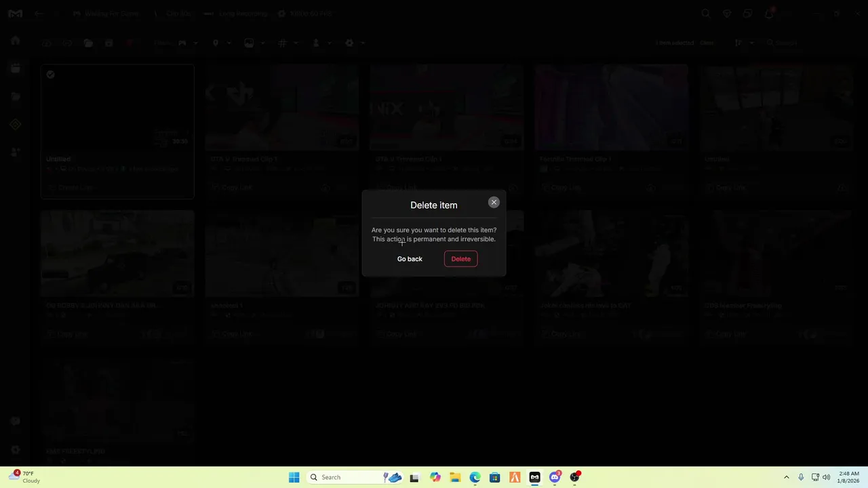Open Task View from the taskbar
The height and width of the screenshot is (488, 868).
pyautogui.click(x=414, y=477)
